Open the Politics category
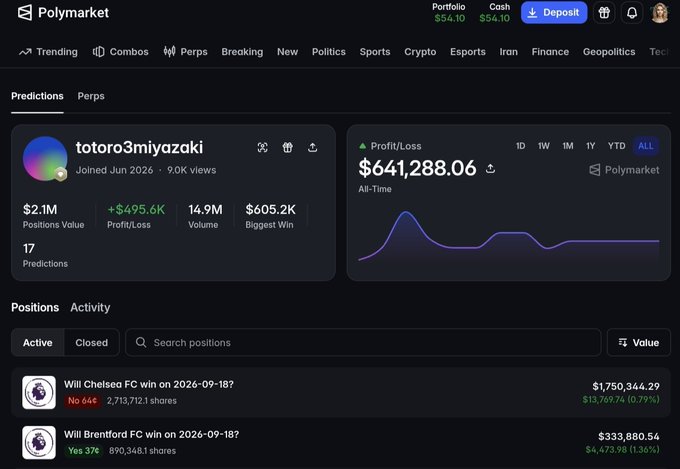Image resolution: width=680 pixels, height=469 pixels. pos(329,52)
